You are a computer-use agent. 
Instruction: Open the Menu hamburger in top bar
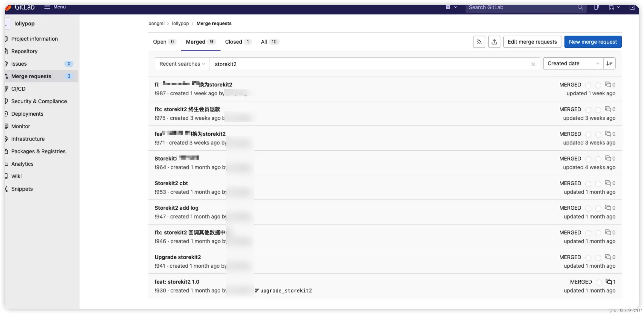[55, 7]
